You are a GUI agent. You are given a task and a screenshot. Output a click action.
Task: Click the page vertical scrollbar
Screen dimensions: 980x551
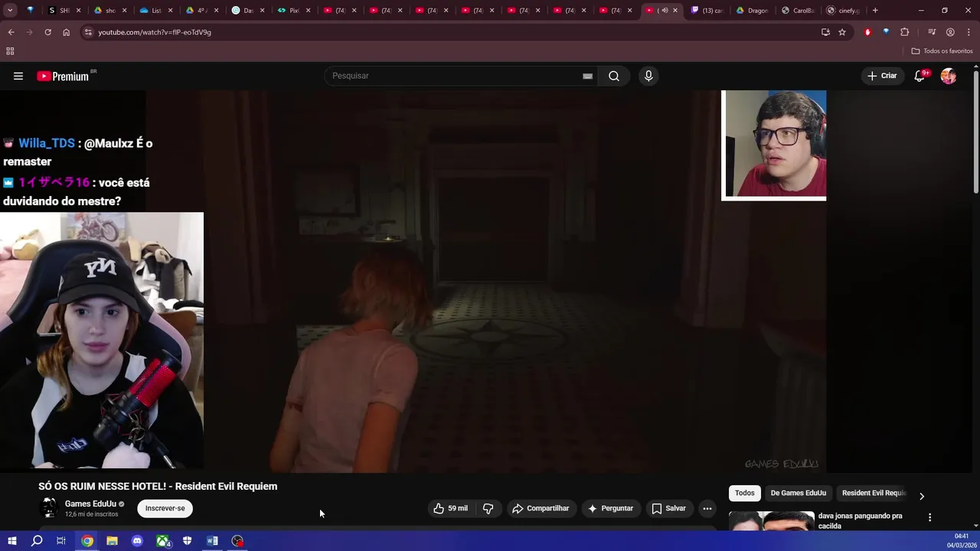click(x=975, y=132)
